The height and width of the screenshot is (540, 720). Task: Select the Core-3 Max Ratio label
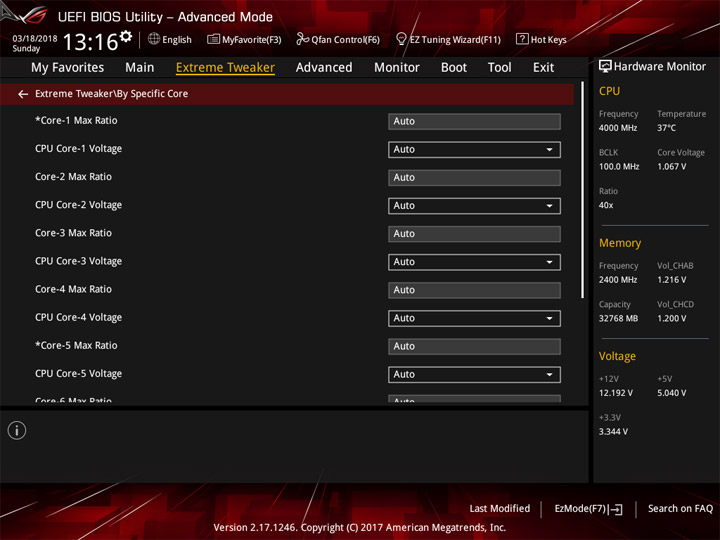[73, 233]
